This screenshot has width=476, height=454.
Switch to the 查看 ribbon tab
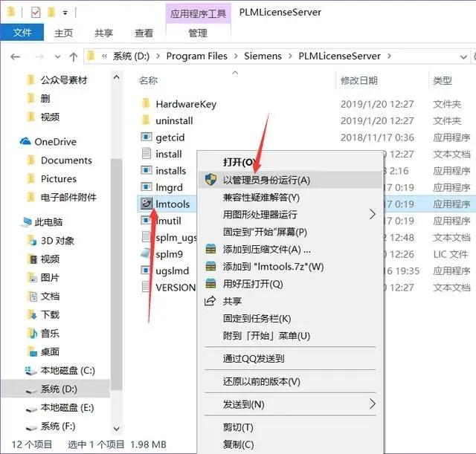click(x=144, y=33)
